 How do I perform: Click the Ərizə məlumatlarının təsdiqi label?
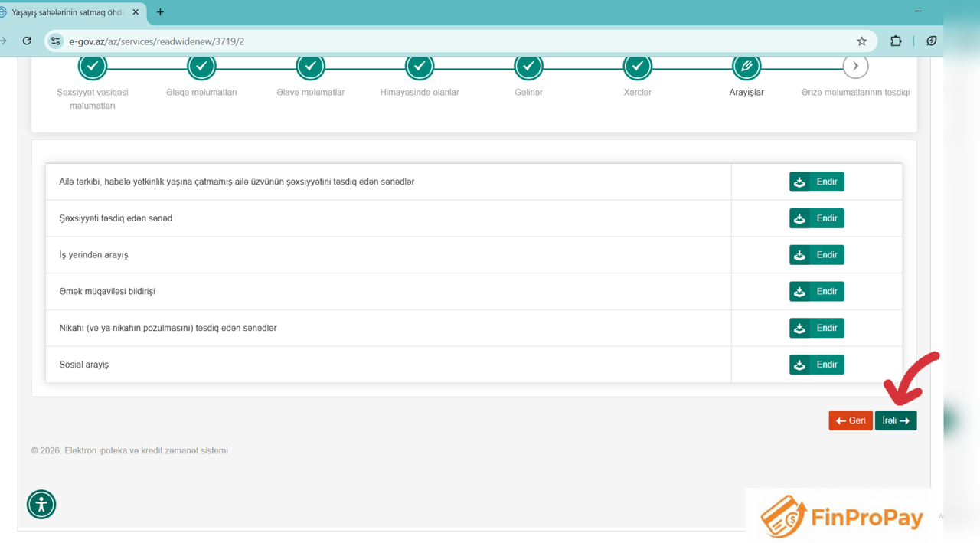point(855,93)
